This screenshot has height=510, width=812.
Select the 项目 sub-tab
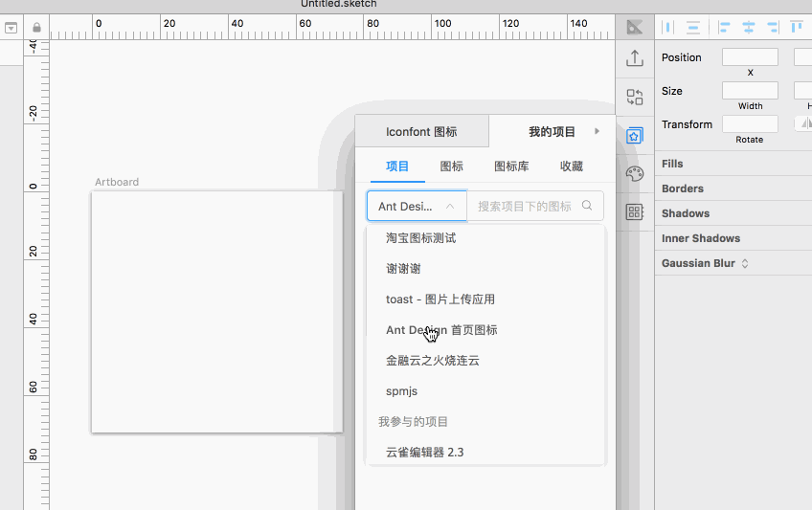[397, 166]
